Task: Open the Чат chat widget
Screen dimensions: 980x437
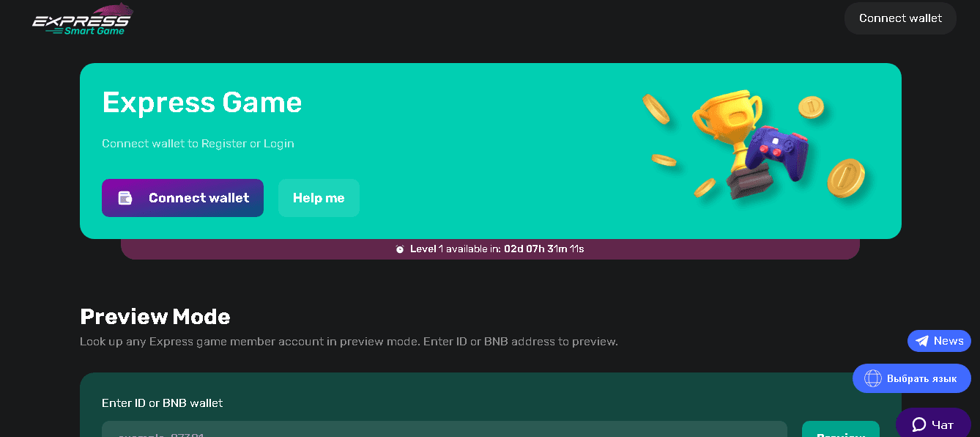Action: pos(942,425)
